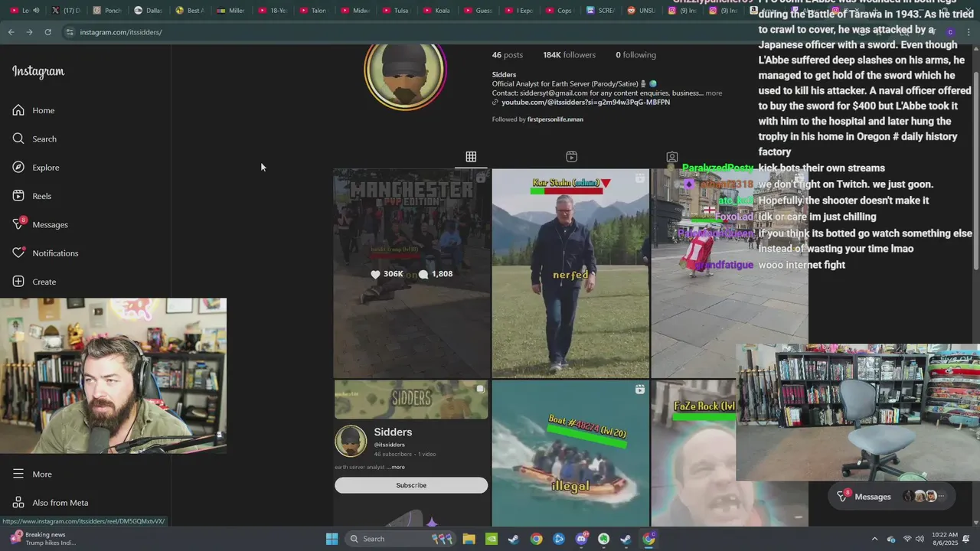Expand the bio with 'more' link

pyautogui.click(x=714, y=93)
